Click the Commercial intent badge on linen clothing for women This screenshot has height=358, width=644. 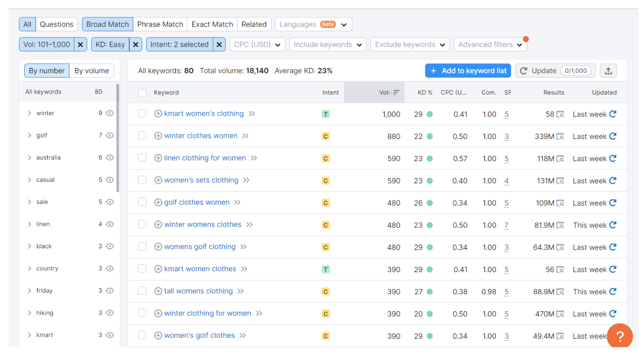coord(326,158)
